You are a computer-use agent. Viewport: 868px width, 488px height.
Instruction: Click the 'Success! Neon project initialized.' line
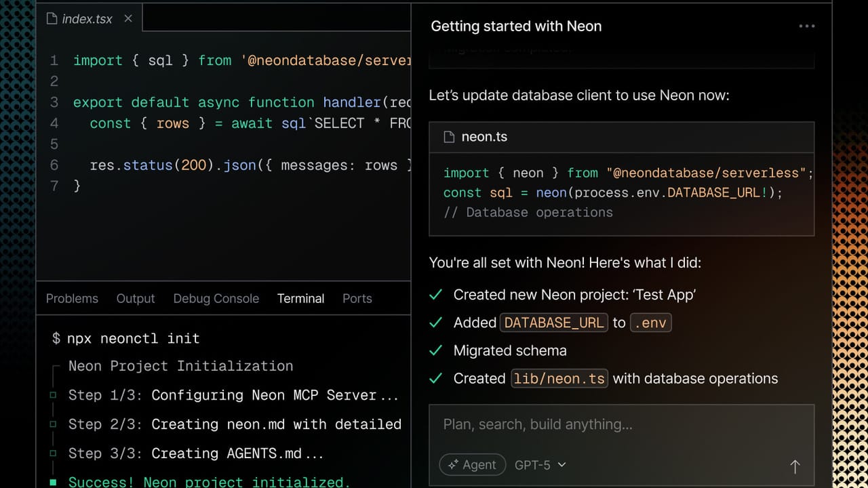point(210,482)
